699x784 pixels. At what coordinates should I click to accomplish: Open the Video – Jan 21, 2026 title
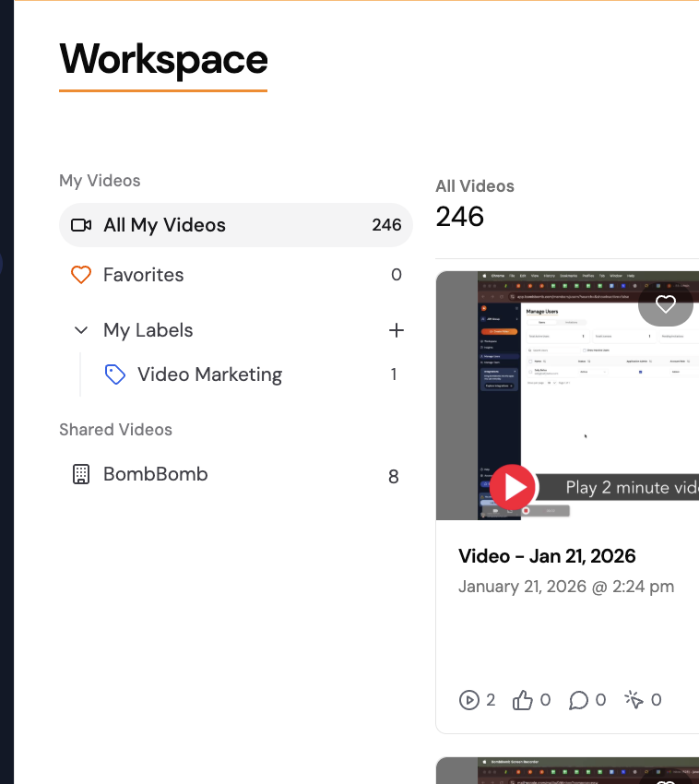[547, 556]
